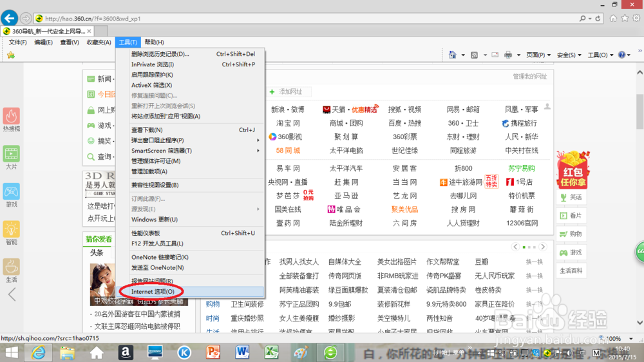Screen dimensions: 644x362
Task: Open the 文件(F) menu
Action: click(17, 43)
